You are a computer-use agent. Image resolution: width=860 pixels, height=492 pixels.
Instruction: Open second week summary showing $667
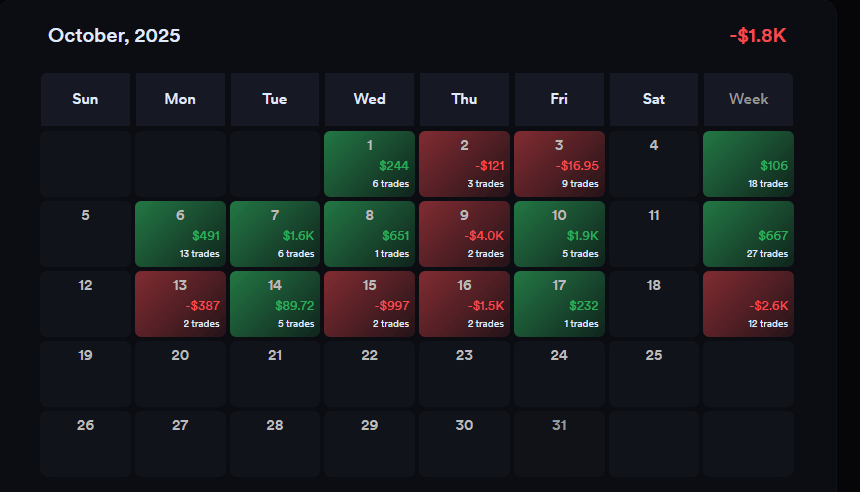coord(748,234)
